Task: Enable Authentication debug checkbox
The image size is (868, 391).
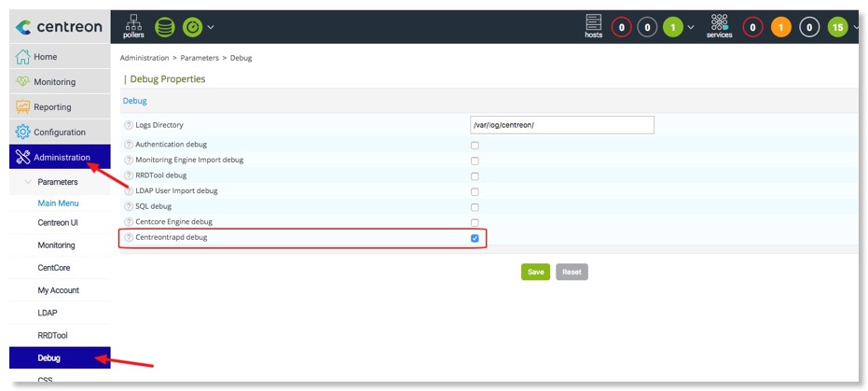Action: (475, 146)
